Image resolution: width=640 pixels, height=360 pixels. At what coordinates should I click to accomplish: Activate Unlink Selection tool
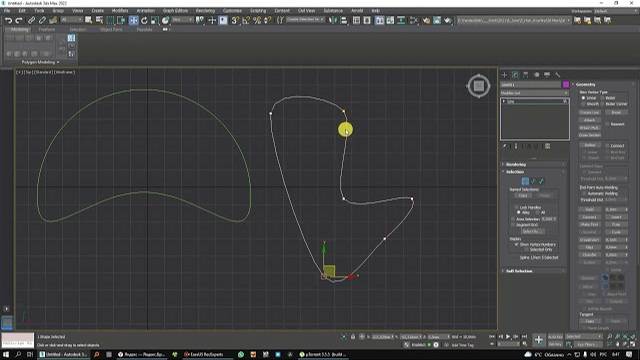(x=42, y=20)
